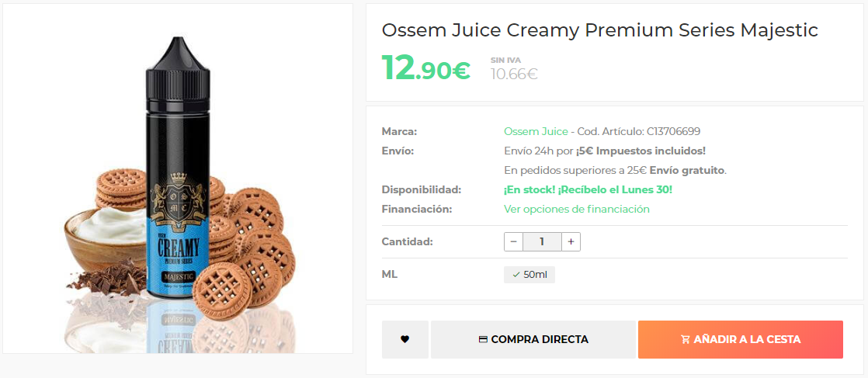Screen dimensions: 868x378
Task: Click the checkmark icon beside 50ml
Action: tap(516, 274)
